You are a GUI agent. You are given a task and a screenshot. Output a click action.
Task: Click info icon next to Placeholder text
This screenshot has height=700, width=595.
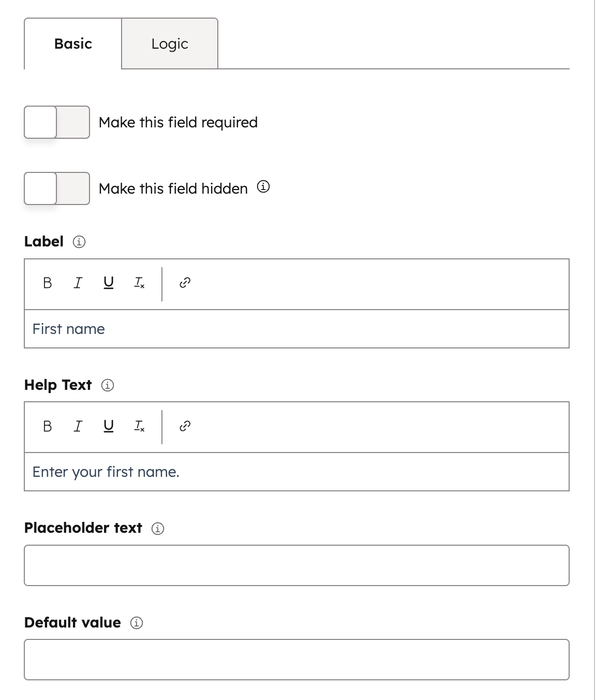tap(158, 529)
